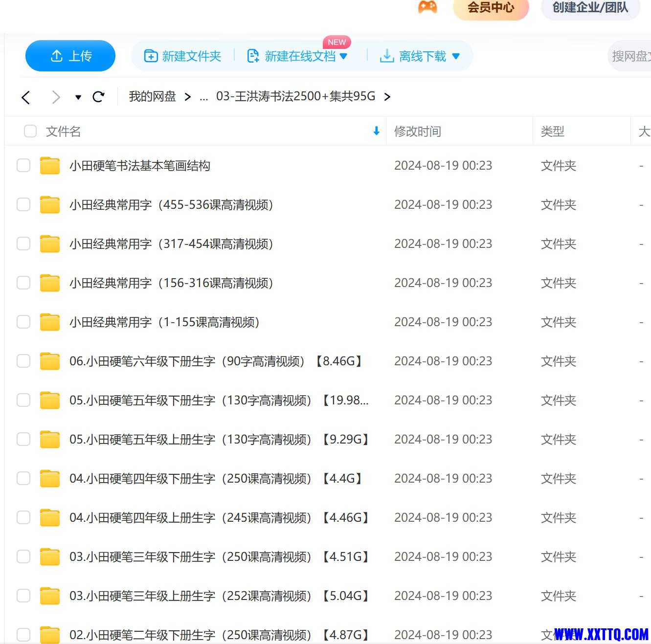Open 小田经典常用字（156-316课高清视频）
This screenshot has height=644, width=651.
click(x=171, y=283)
